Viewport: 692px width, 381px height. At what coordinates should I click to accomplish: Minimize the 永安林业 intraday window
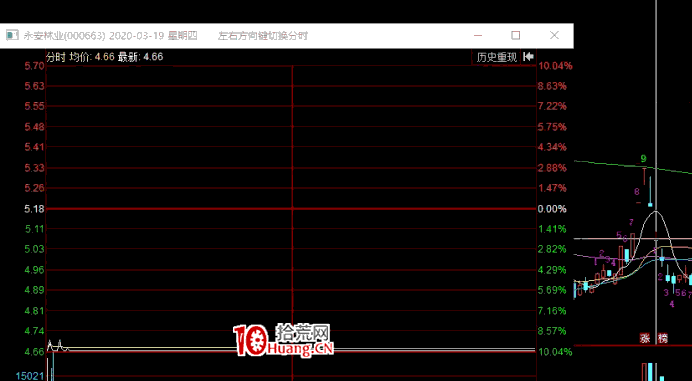[478, 35]
